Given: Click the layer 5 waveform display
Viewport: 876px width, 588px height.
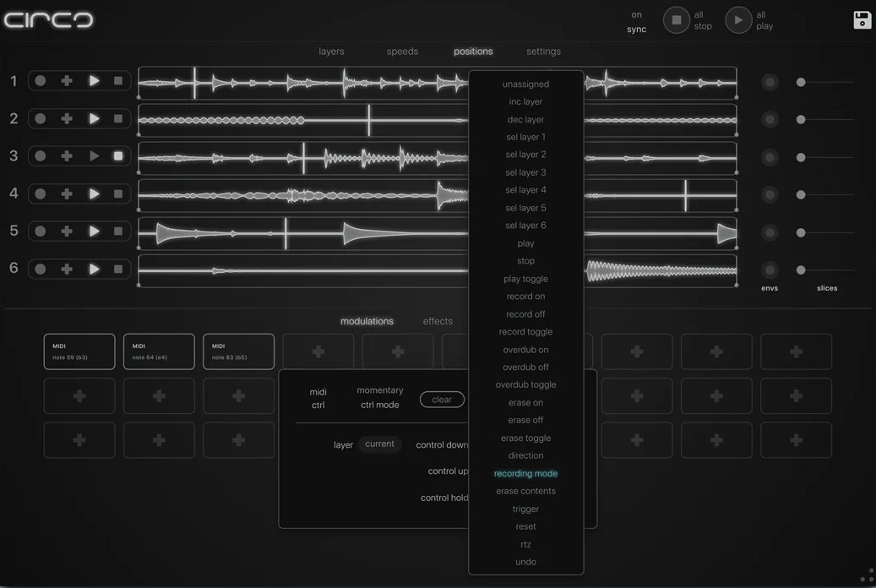Looking at the screenshot, I should coord(438,233).
